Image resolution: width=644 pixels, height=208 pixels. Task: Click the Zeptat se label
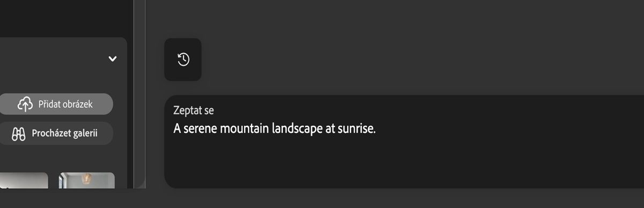(194, 110)
